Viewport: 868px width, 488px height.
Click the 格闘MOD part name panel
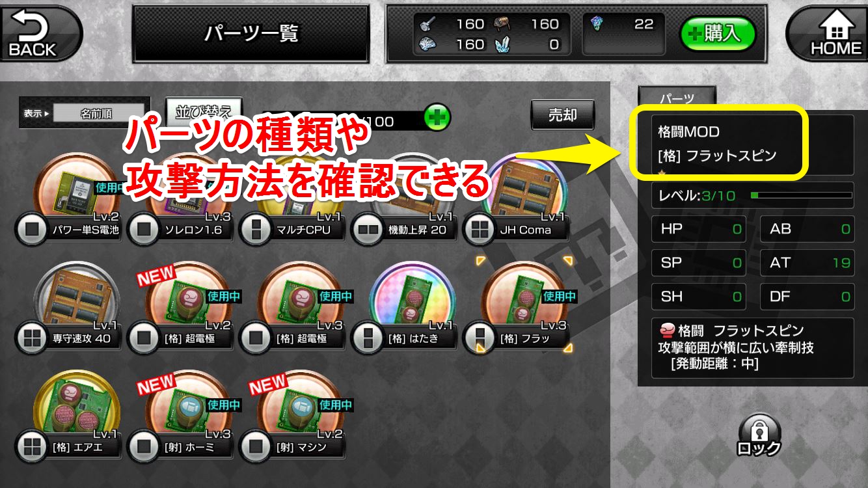720,143
